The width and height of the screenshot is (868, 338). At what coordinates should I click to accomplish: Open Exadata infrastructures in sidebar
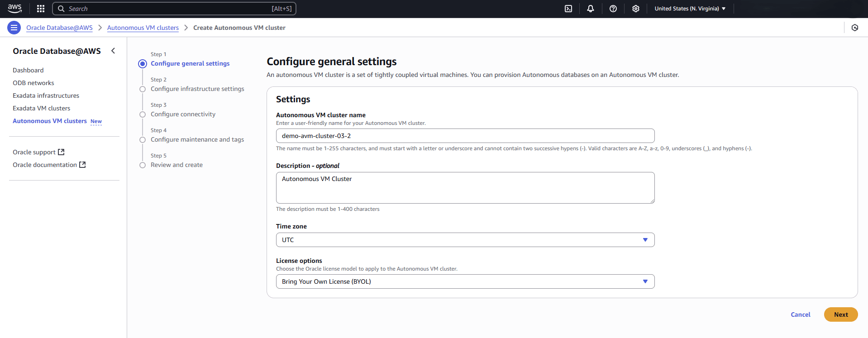(x=46, y=95)
